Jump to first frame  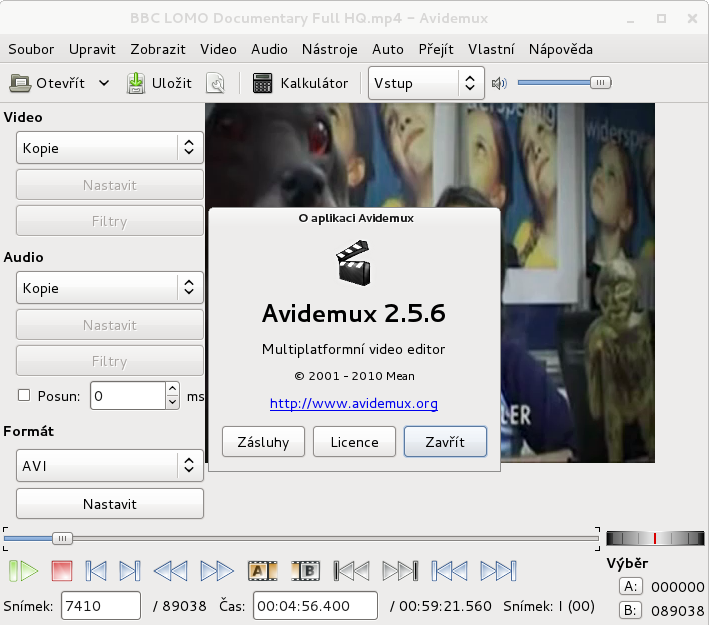click(x=449, y=571)
